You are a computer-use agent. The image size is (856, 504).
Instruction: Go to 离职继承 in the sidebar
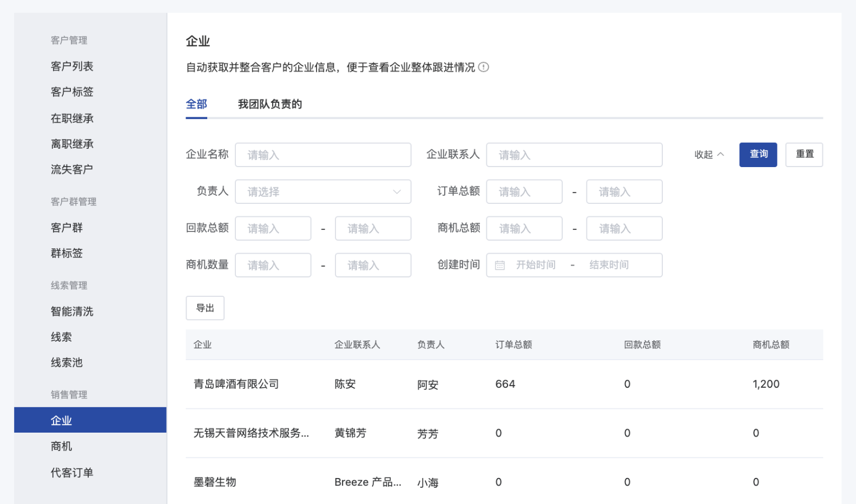(x=72, y=144)
